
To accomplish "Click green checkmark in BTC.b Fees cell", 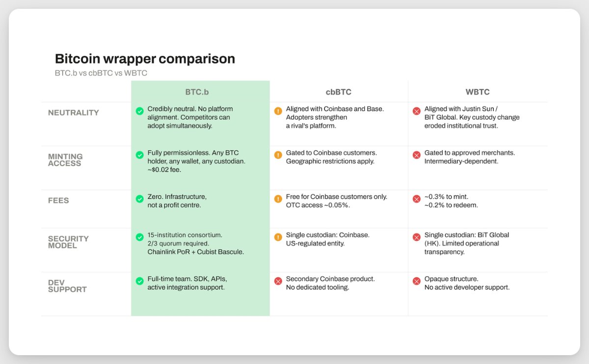I will [140, 199].
